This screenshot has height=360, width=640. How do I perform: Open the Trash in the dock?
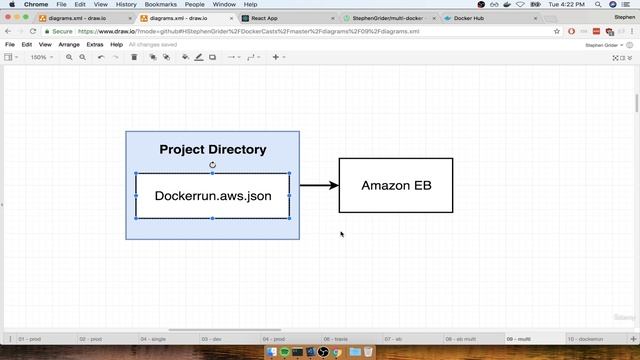[368, 352]
